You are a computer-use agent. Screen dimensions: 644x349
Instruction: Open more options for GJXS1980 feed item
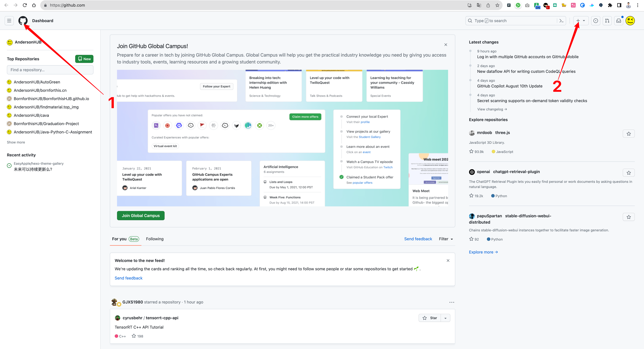tap(452, 302)
